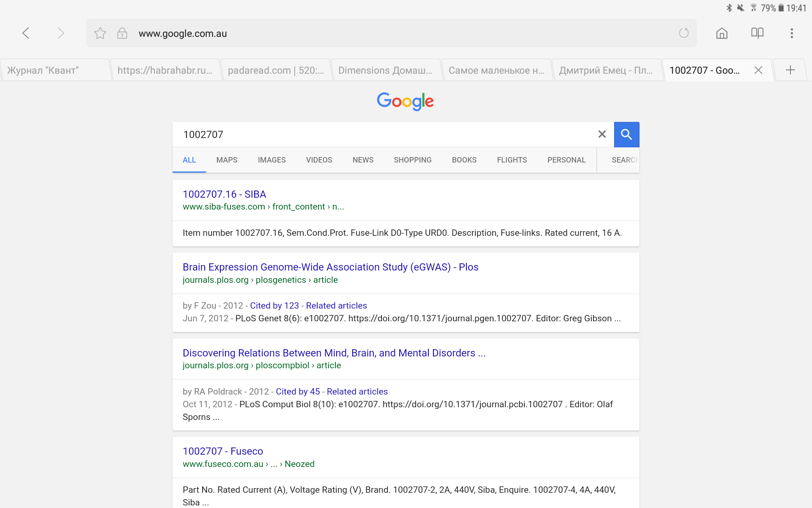Open the browser home page icon
The height and width of the screenshot is (508, 812).
pyautogui.click(x=721, y=33)
